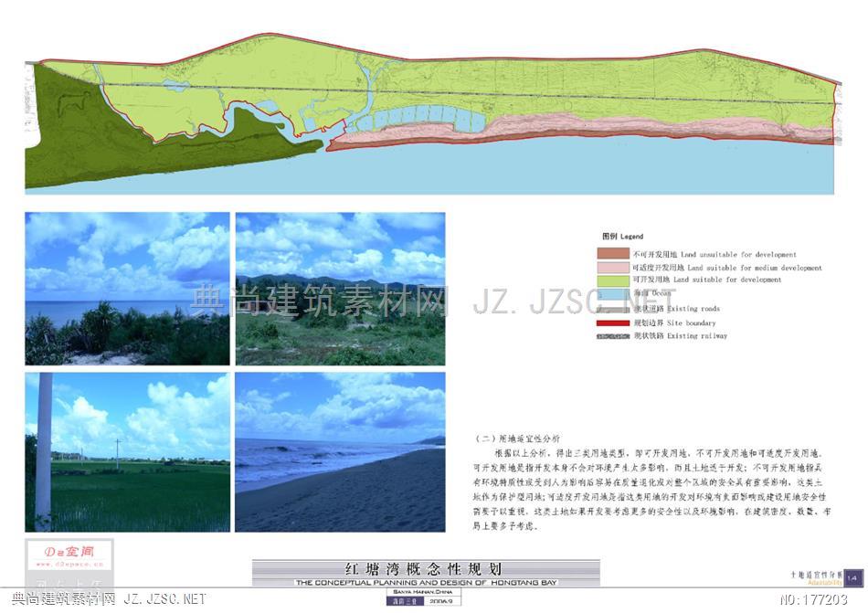Click the 'Sanya Hainan.China' footer text
Image resolution: width=868 pixels, height=613 pixels.
[423, 592]
